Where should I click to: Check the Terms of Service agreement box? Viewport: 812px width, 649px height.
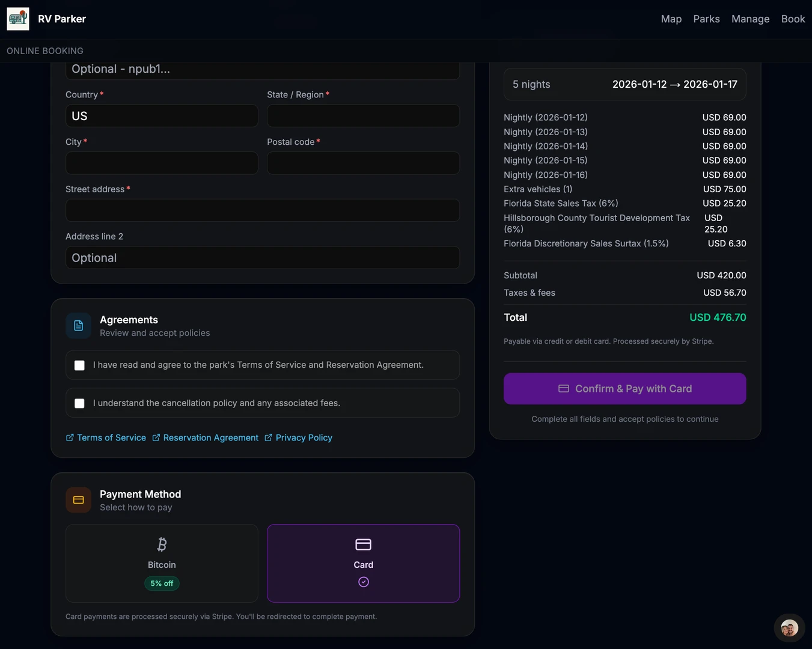[x=79, y=365]
